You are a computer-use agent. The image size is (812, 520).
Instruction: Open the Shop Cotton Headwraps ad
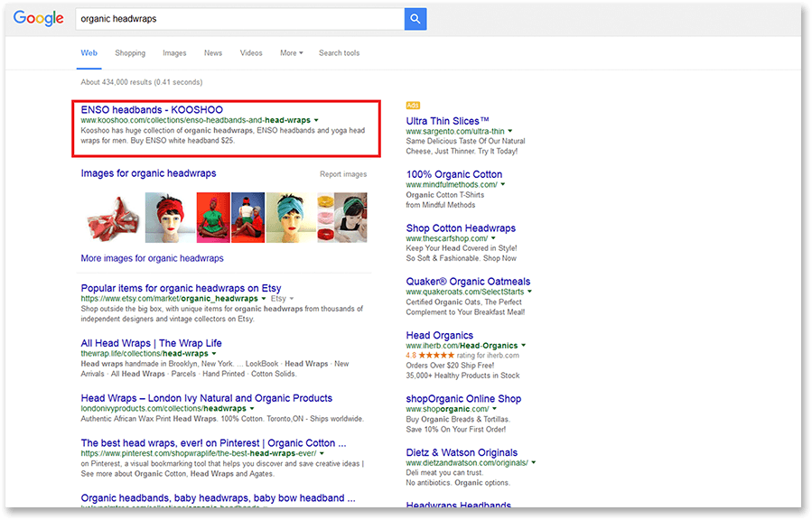(x=461, y=228)
